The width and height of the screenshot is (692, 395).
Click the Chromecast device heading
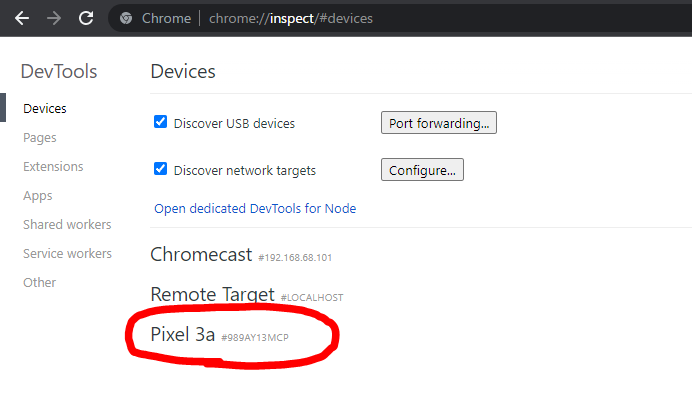pos(201,255)
